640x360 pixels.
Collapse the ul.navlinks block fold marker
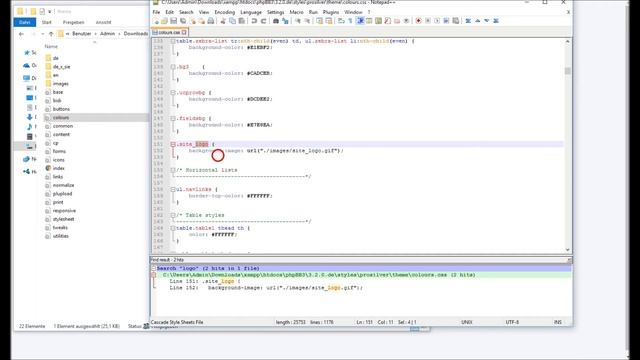click(173, 189)
